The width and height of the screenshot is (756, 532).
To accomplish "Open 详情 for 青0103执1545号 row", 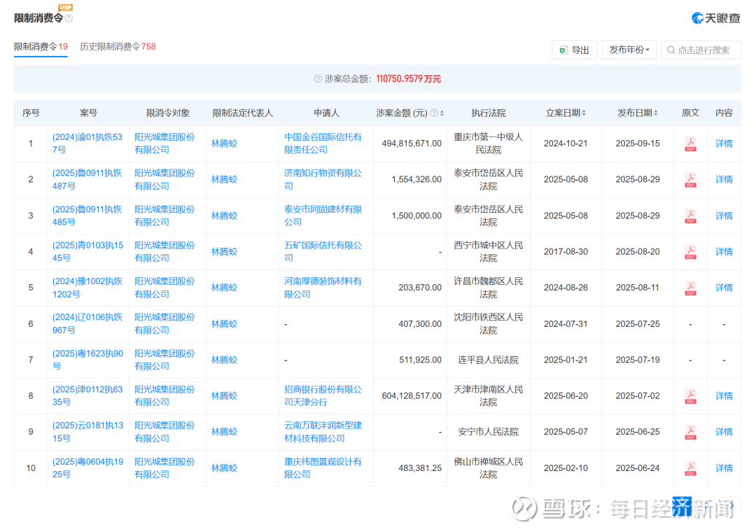I will point(724,252).
